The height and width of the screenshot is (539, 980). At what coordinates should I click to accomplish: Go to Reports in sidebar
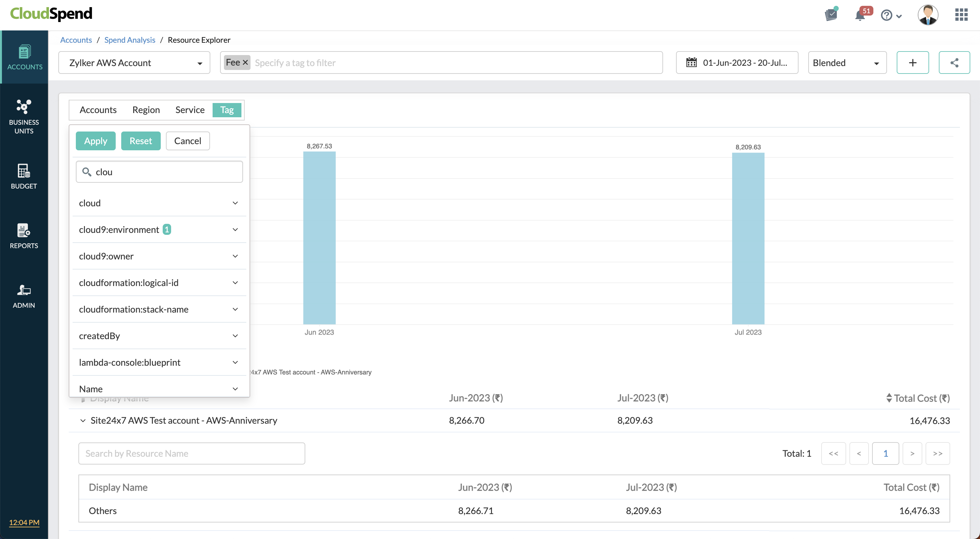pos(24,236)
